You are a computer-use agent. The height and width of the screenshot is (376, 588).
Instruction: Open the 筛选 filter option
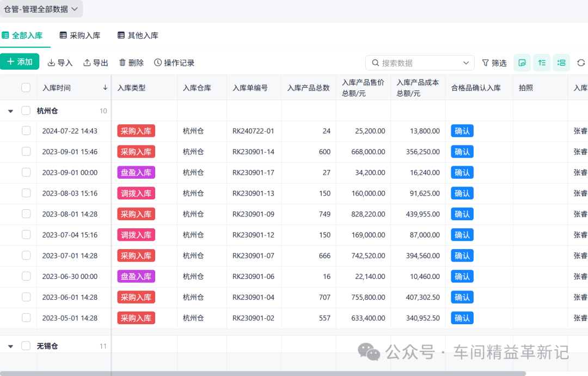[494, 63]
